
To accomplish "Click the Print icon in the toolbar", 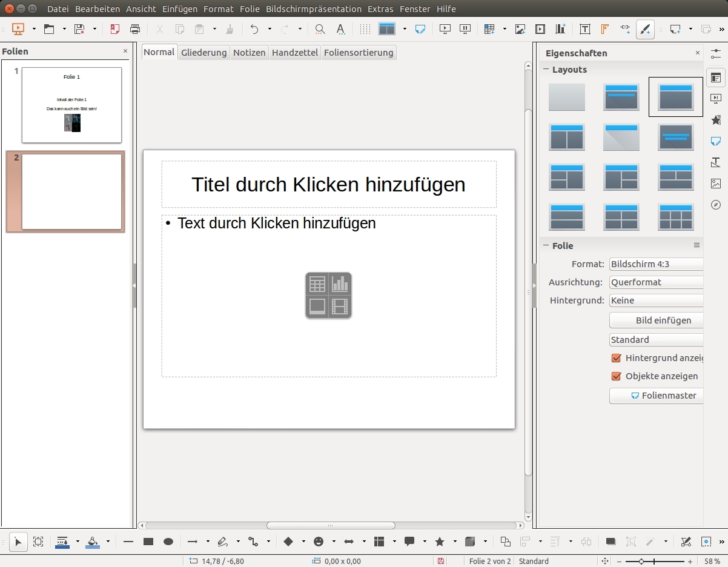I will click(134, 29).
